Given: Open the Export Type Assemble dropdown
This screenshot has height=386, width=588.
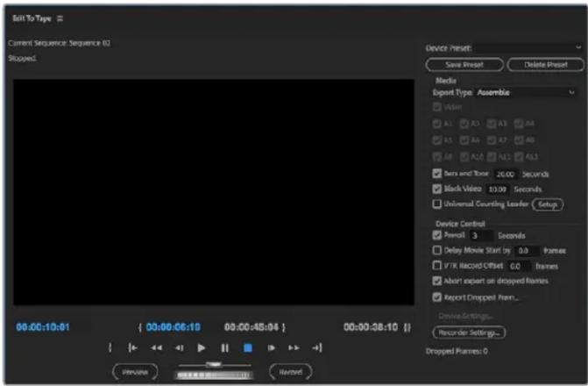Looking at the screenshot, I should 526,92.
